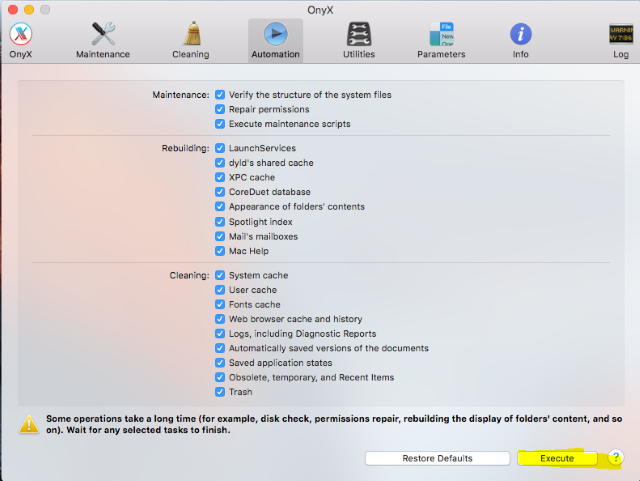This screenshot has width=640, height=481.
Task: Click the Utilities toolbar label
Action: 359,54
